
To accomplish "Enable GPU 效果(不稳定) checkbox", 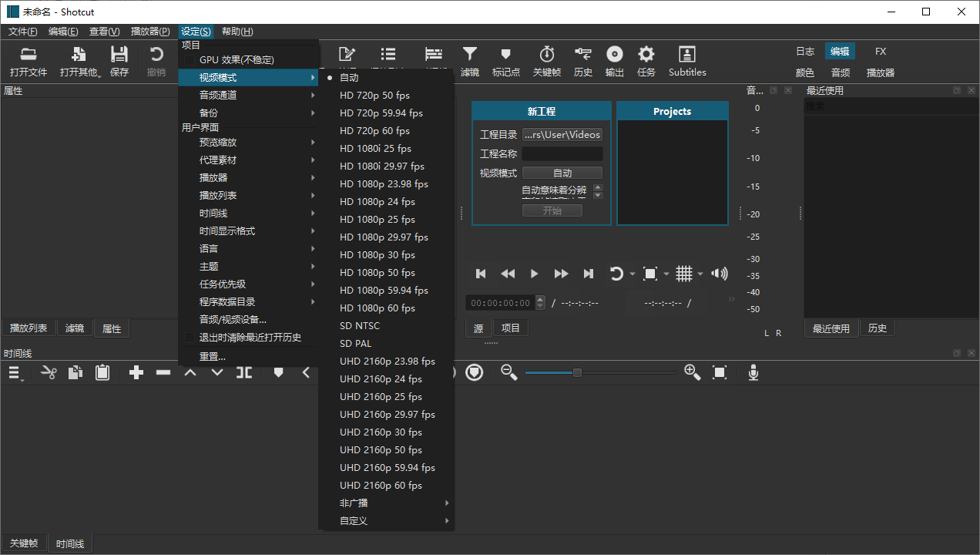I will [x=190, y=60].
